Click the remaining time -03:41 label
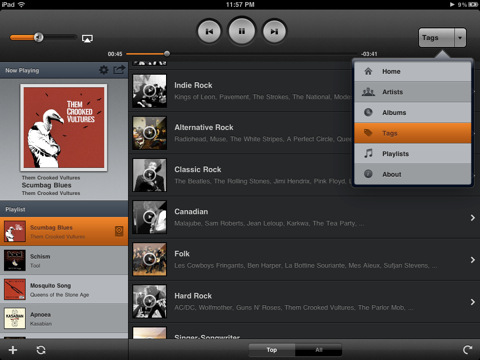The image size is (480, 360). (x=369, y=54)
